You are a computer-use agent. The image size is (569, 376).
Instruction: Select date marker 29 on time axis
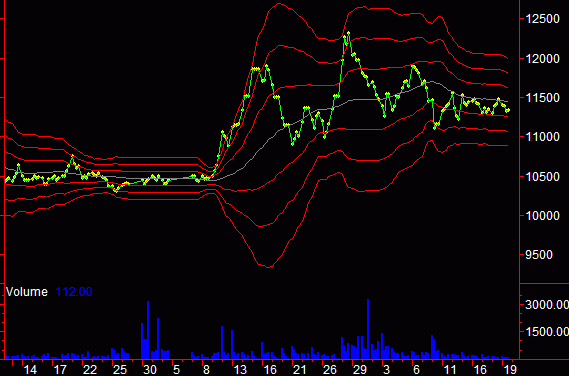359,370
